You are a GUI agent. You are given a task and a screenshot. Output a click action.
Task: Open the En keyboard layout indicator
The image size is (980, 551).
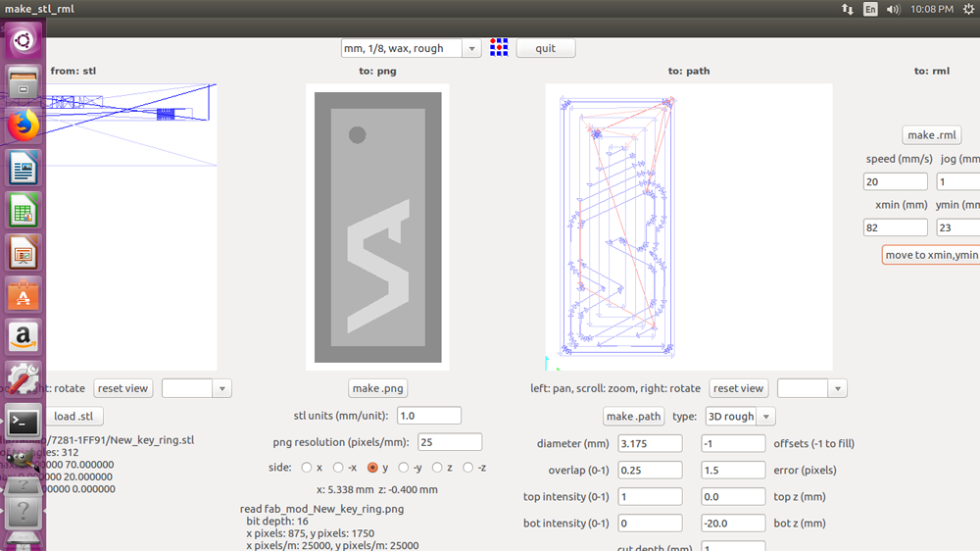click(870, 9)
